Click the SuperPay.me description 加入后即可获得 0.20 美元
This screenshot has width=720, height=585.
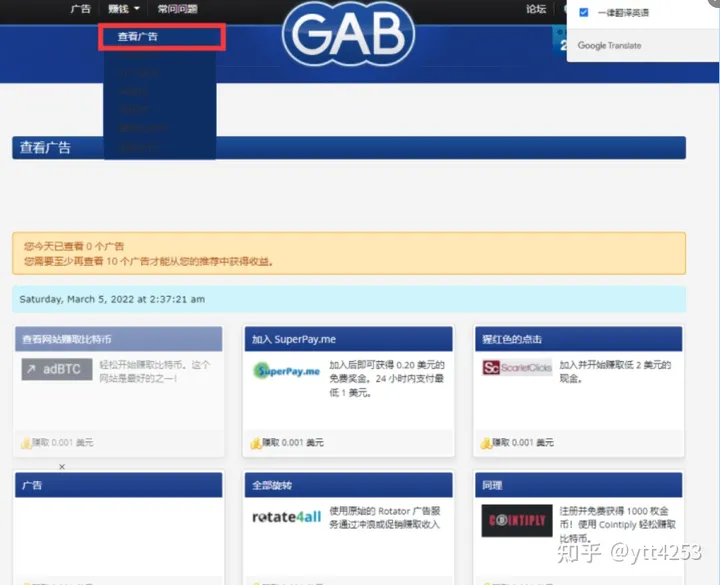coord(387,378)
